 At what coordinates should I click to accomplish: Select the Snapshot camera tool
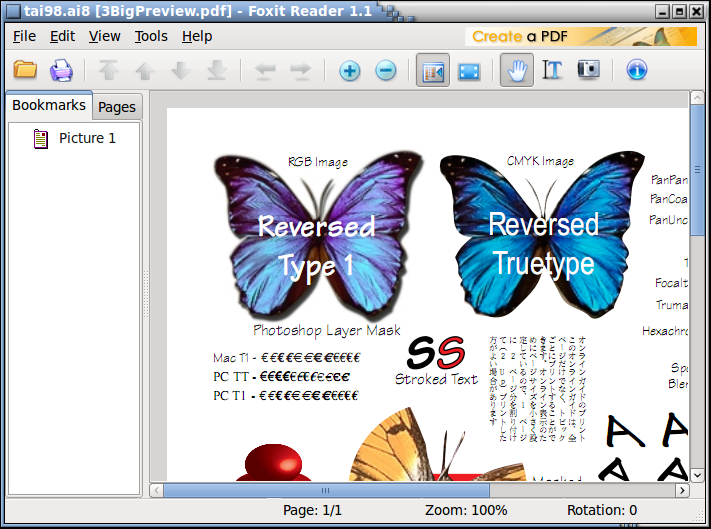point(589,71)
